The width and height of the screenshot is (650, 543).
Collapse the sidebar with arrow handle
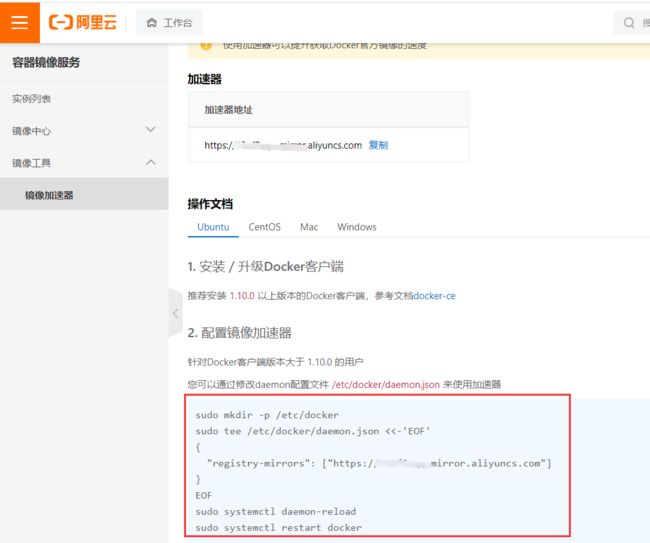point(175,313)
